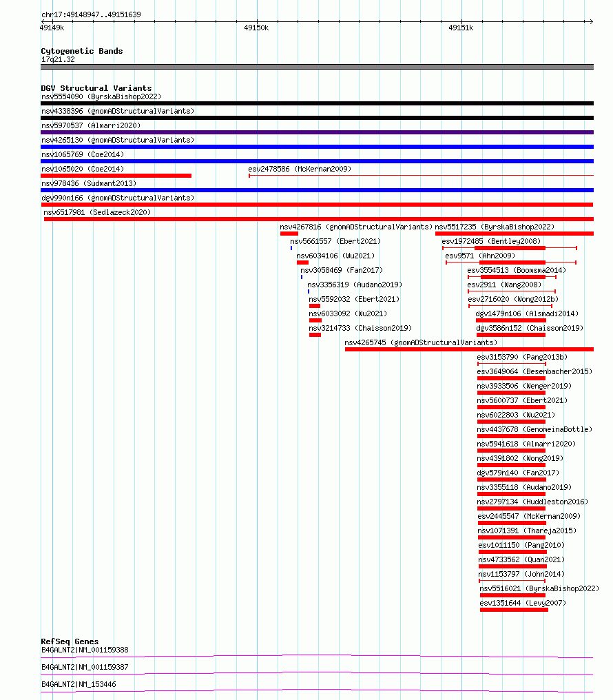Select dgv579n140 (Fan2017) label
613x700 pixels.
point(518,473)
